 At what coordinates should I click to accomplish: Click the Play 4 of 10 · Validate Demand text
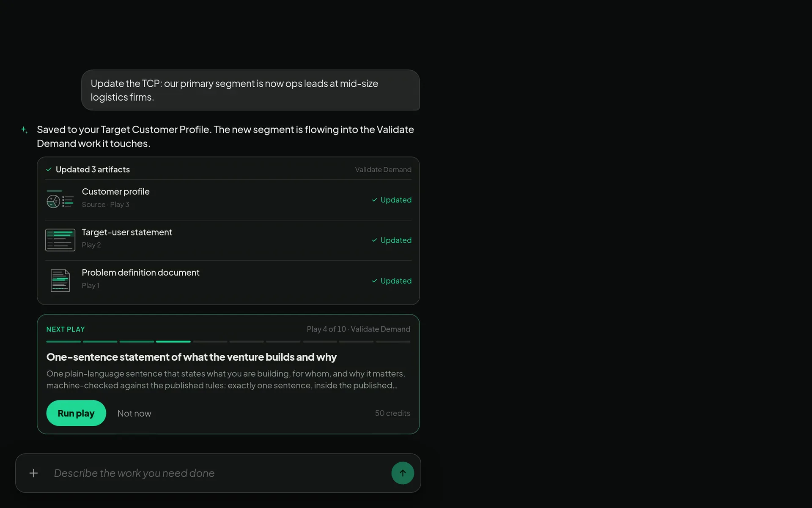click(x=358, y=329)
